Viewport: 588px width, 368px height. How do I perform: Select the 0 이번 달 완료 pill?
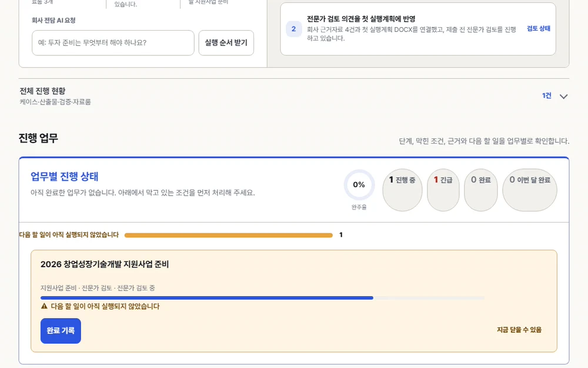click(530, 190)
